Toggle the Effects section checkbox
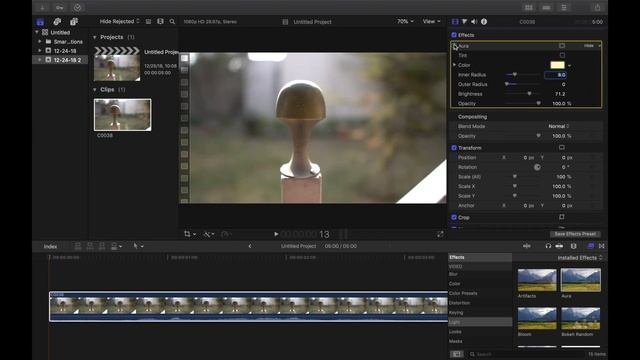Image resolution: width=640 pixels, height=360 pixels. 454,35
